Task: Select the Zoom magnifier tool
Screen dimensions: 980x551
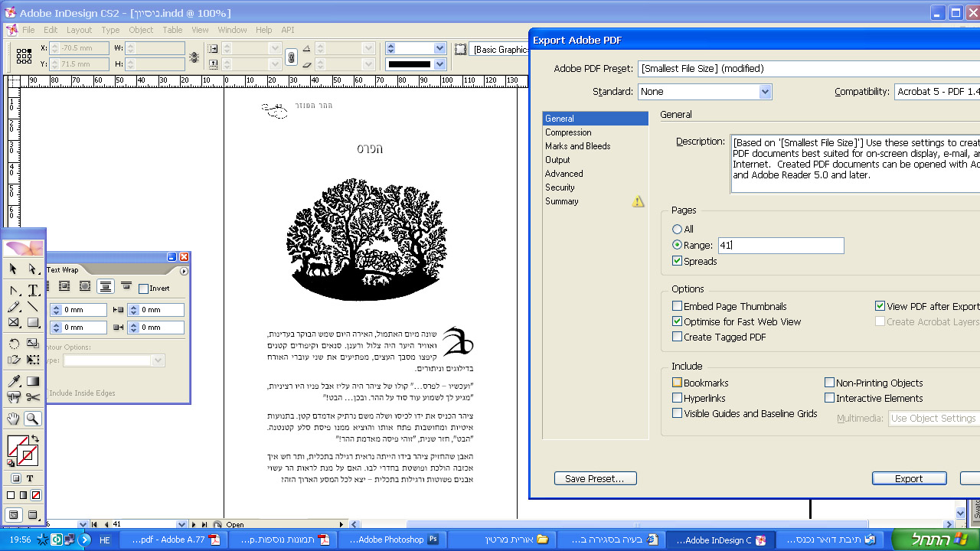Action: (33, 419)
